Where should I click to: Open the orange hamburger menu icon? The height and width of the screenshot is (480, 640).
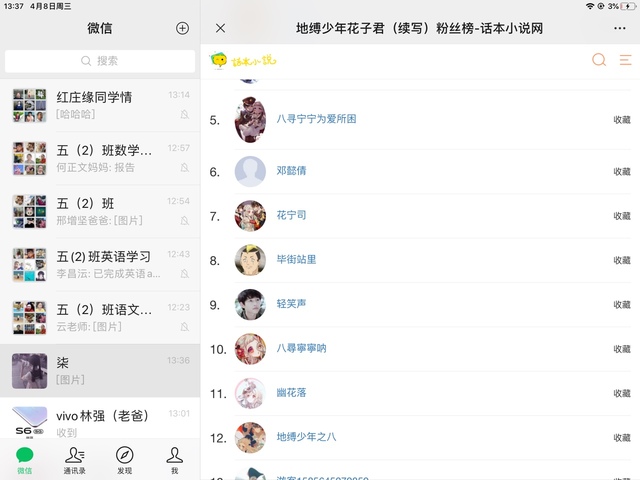coord(625,60)
